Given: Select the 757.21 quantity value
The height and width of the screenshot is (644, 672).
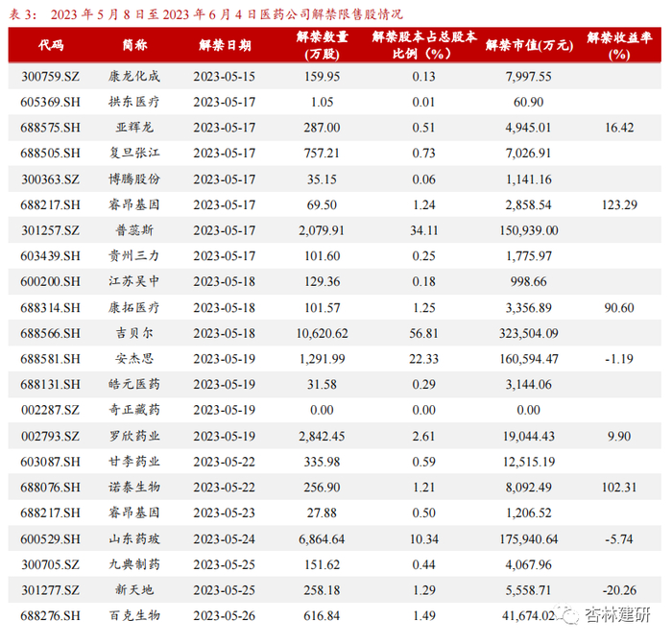Looking at the screenshot, I should tap(322, 153).
